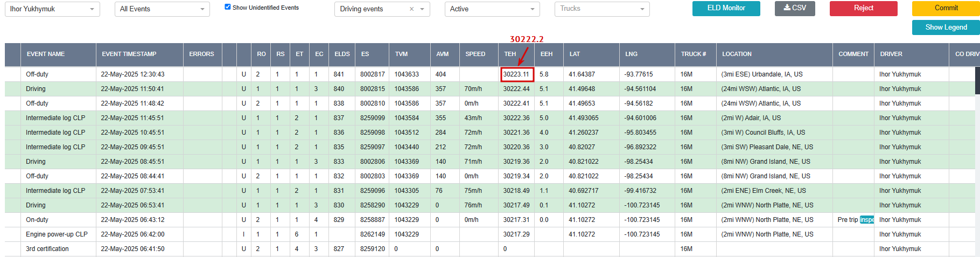Select the Engine power-up CLP row
Screen dimensions: 980x257
tap(490, 234)
